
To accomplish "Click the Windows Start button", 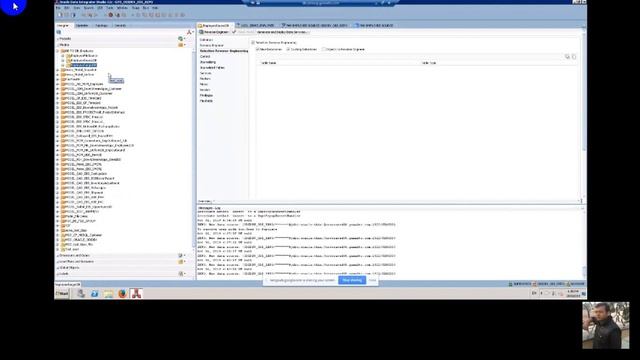I will (x=62, y=293).
